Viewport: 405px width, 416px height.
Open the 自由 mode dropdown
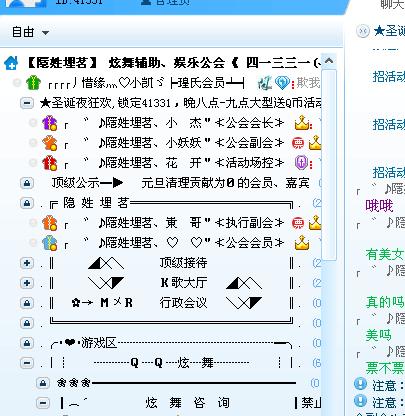coord(31,32)
